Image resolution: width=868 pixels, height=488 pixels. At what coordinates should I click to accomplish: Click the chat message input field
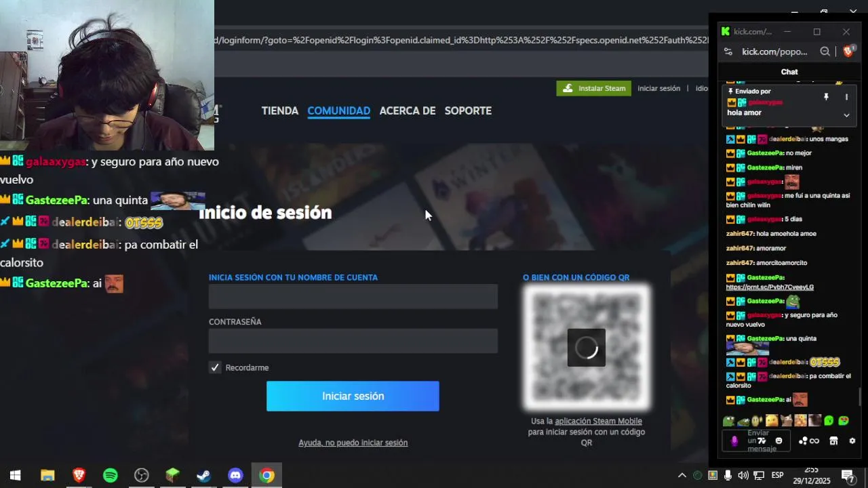point(756,441)
